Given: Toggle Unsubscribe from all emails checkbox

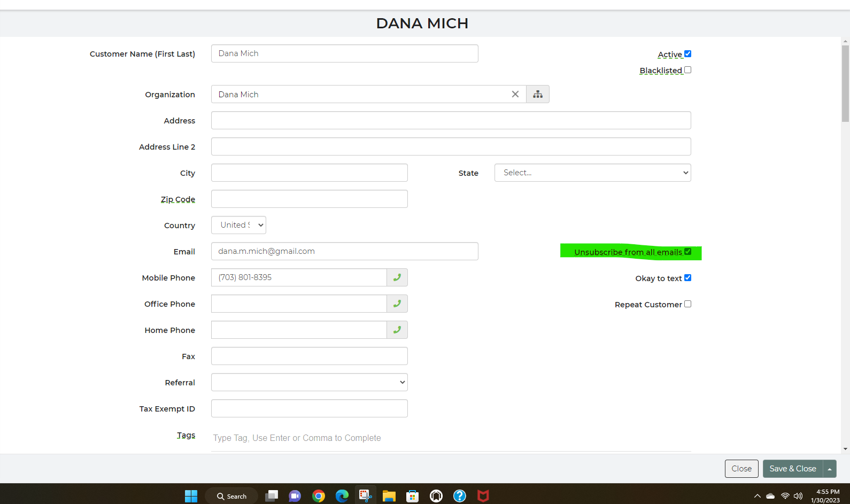Looking at the screenshot, I should click(687, 252).
